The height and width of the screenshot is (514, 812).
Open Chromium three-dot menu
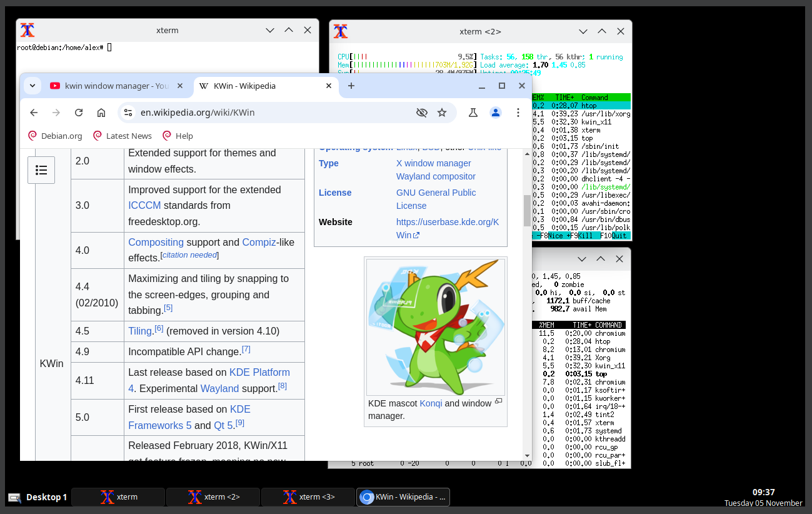click(x=518, y=113)
